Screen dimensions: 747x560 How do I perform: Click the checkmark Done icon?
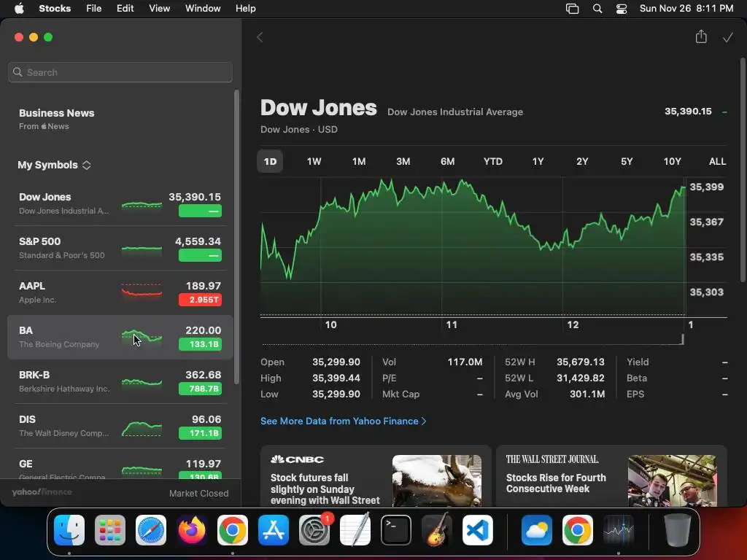(727, 37)
